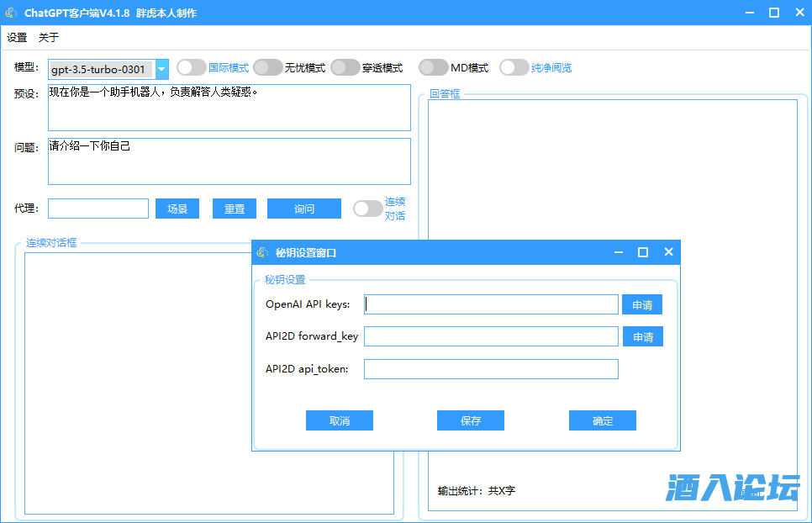Click the ChatGPT client app icon in title bar
The height and width of the screenshot is (523, 812).
[x=12, y=13]
